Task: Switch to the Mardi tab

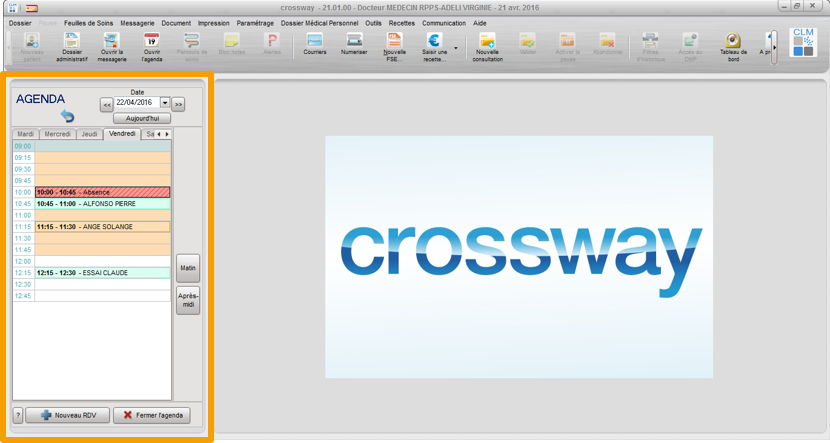Action: 25,134
